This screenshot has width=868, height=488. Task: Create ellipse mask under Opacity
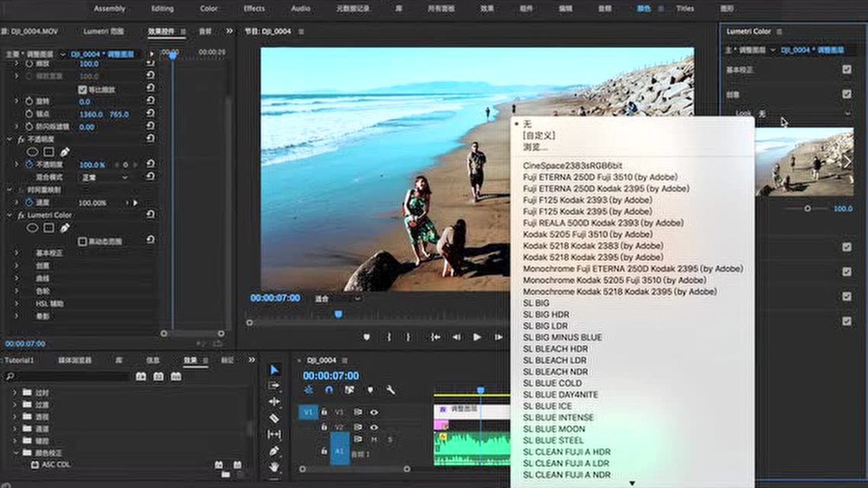coord(32,152)
